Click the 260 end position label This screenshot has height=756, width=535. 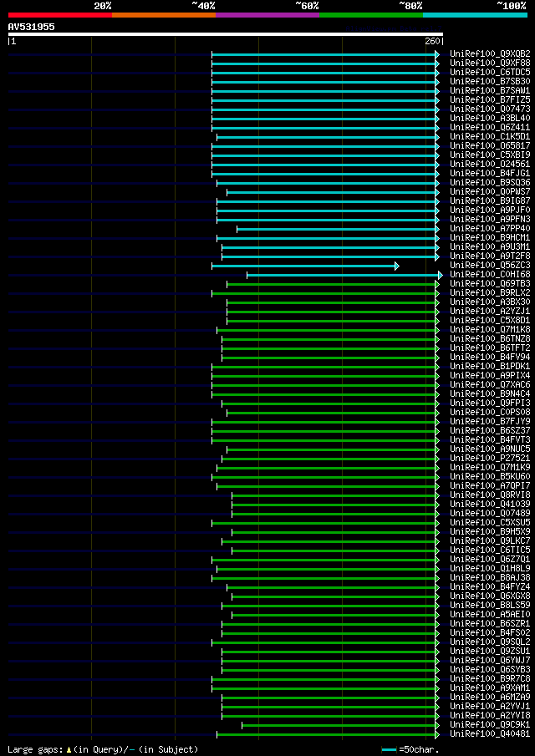click(432, 42)
